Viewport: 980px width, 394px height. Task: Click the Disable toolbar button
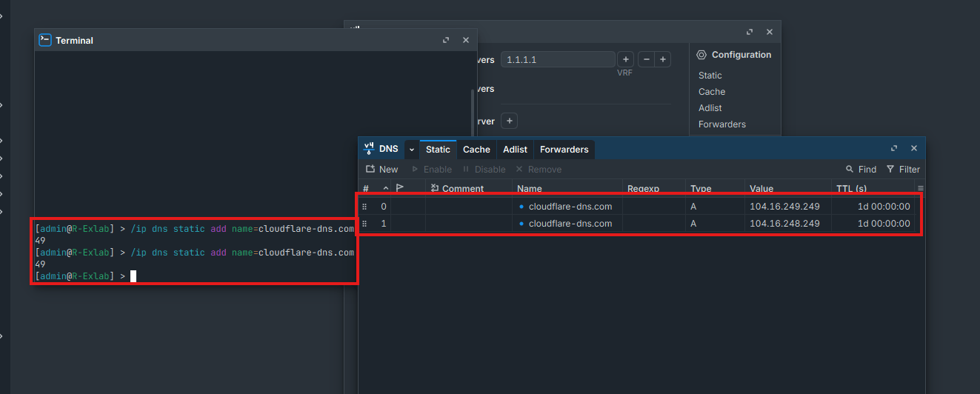pos(484,170)
